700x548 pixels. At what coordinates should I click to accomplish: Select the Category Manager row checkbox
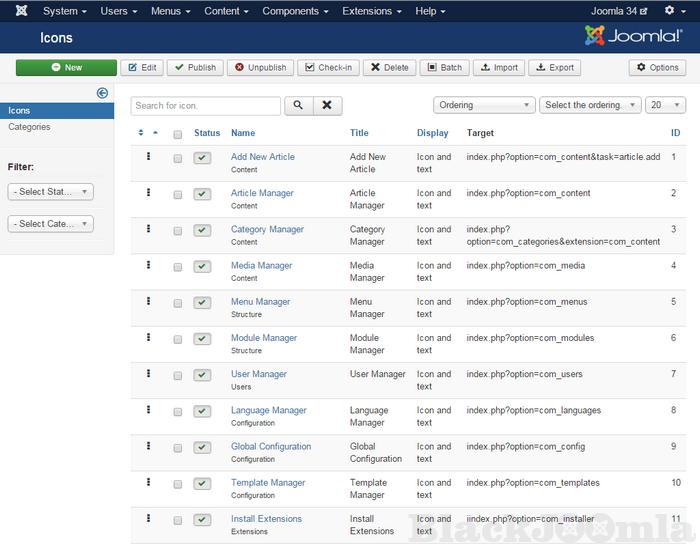pos(178,230)
